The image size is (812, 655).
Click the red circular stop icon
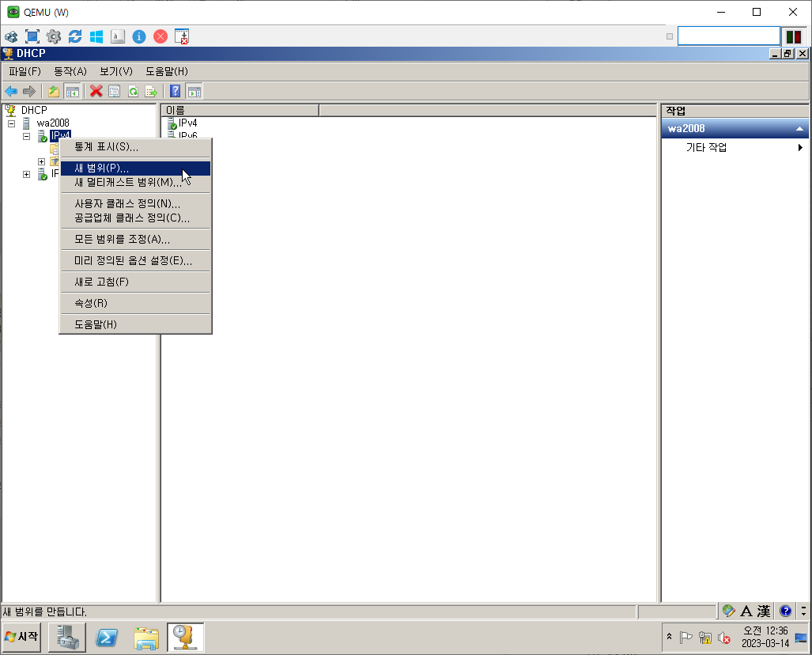click(161, 37)
